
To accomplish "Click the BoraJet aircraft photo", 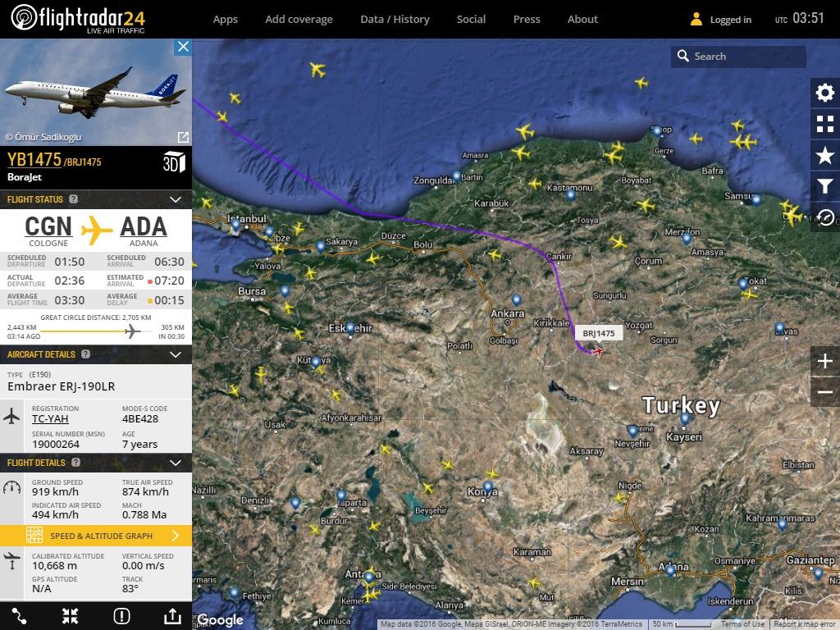I will pyautogui.click(x=90, y=92).
